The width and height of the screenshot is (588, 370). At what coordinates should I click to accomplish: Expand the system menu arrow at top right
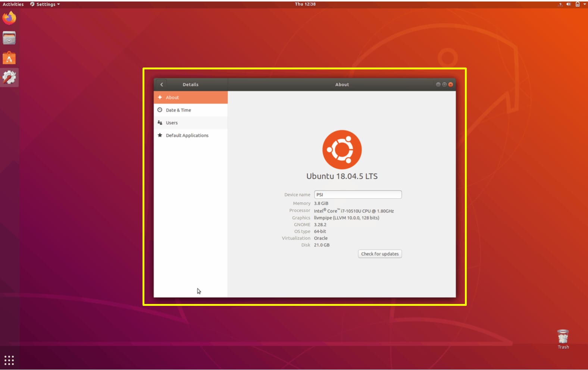(x=585, y=4)
